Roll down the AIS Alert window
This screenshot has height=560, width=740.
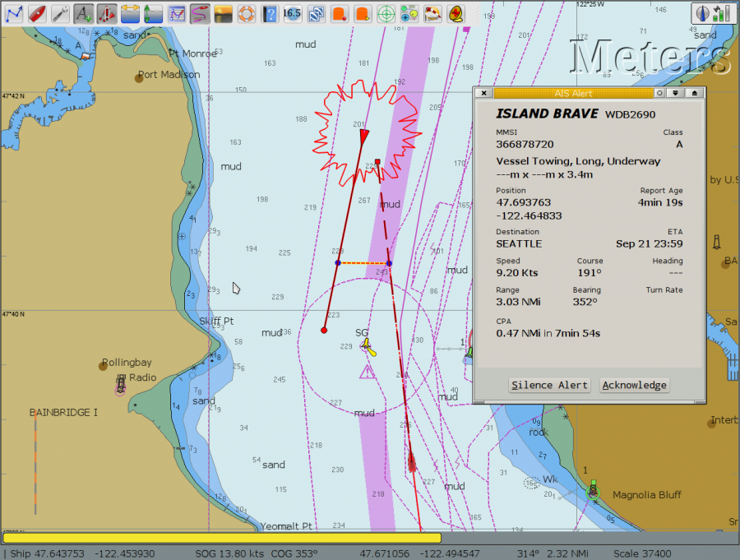675,93
